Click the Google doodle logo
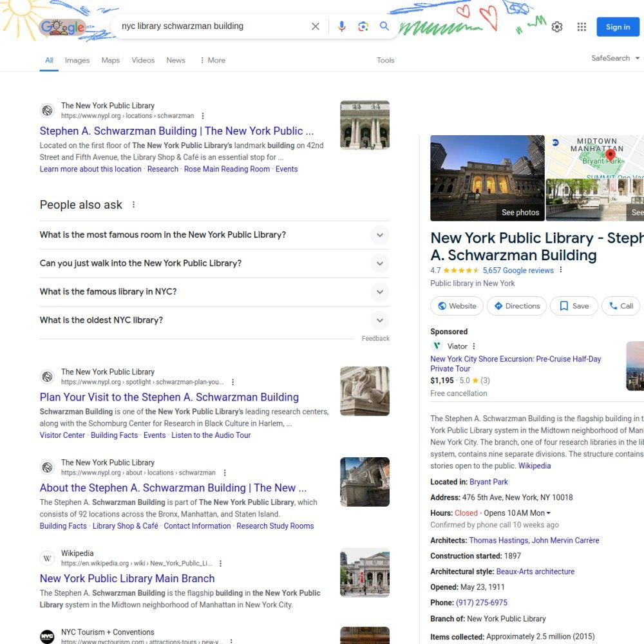Screen dimensions: 644x644 pyautogui.click(x=62, y=28)
